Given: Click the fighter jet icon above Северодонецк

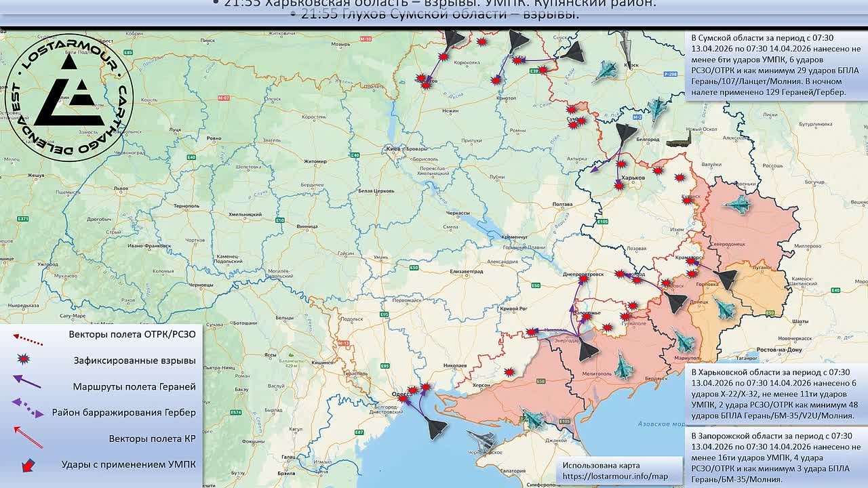Looking at the screenshot, I should (x=738, y=203).
